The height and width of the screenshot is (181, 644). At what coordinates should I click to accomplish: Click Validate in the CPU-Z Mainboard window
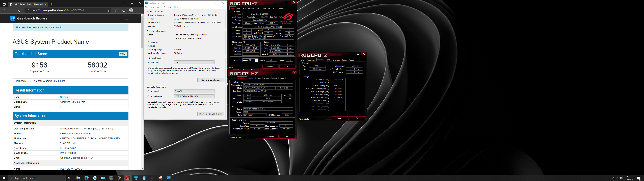tap(271, 137)
